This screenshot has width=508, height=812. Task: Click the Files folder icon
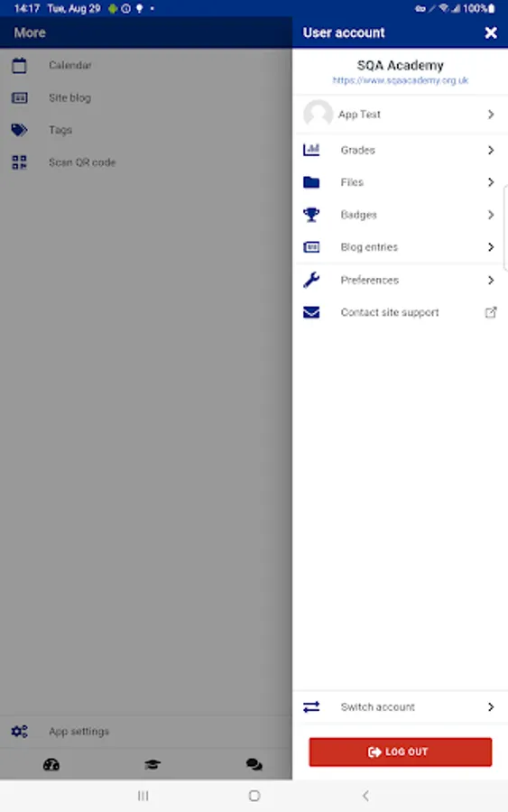pos(311,182)
